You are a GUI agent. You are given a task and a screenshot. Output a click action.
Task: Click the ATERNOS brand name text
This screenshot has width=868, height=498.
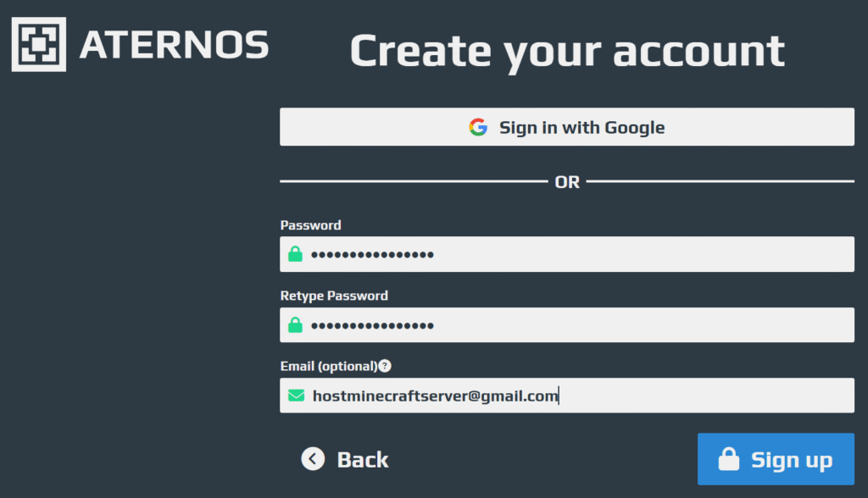click(x=174, y=45)
